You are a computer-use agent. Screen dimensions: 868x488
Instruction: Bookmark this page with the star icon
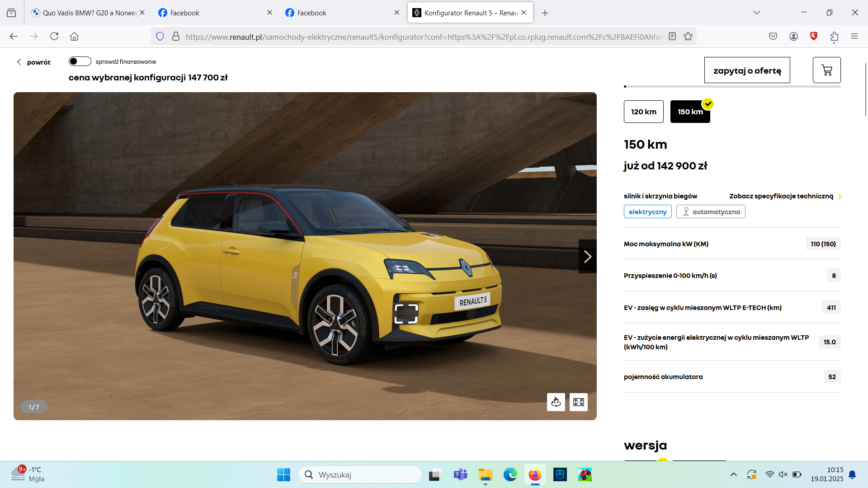[x=688, y=36]
